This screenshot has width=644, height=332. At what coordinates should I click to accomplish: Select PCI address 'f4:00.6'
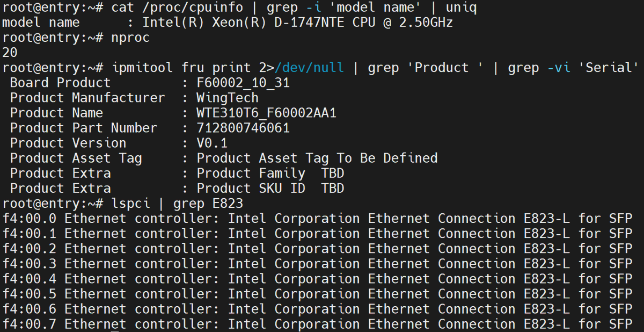tap(30, 308)
